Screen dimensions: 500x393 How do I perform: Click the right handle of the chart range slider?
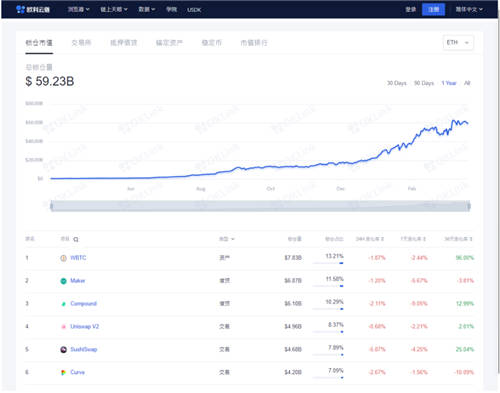click(x=469, y=206)
